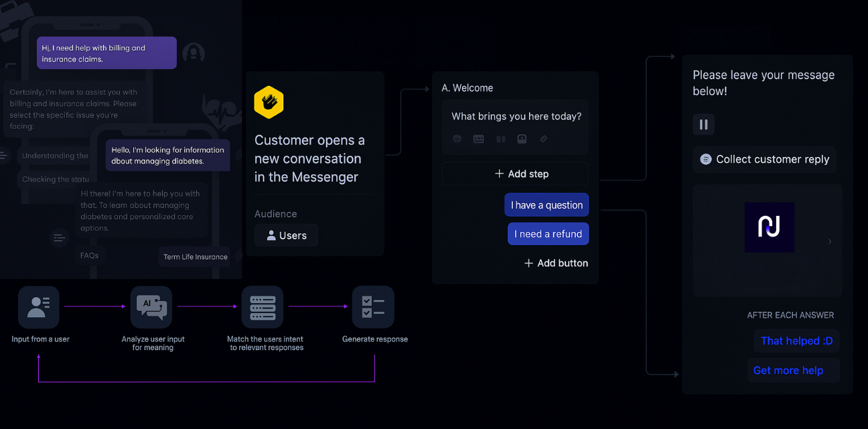Click the bot menu icon left of FAQs
Screen dimensions: 868x429
click(x=59, y=238)
